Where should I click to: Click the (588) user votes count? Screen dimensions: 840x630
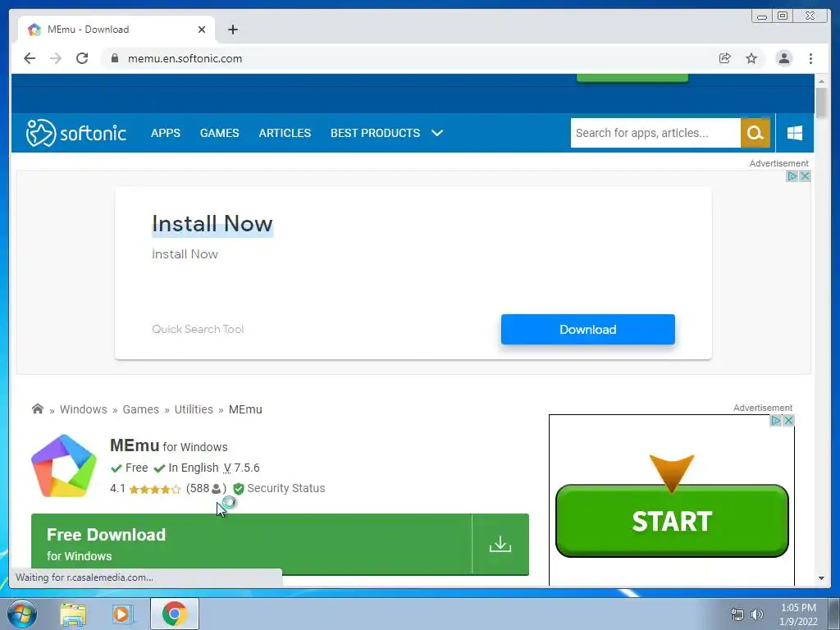pyautogui.click(x=206, y=489)
